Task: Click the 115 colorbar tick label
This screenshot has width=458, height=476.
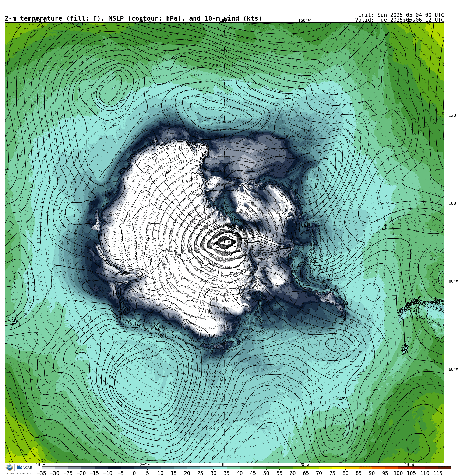Action: tap(438, 473)
